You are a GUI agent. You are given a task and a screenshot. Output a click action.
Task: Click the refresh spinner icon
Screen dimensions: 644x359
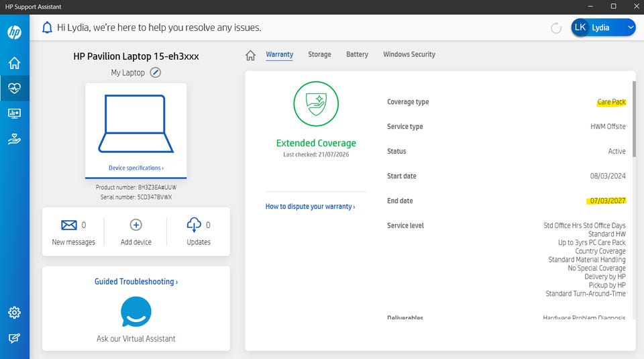point(556,28)
